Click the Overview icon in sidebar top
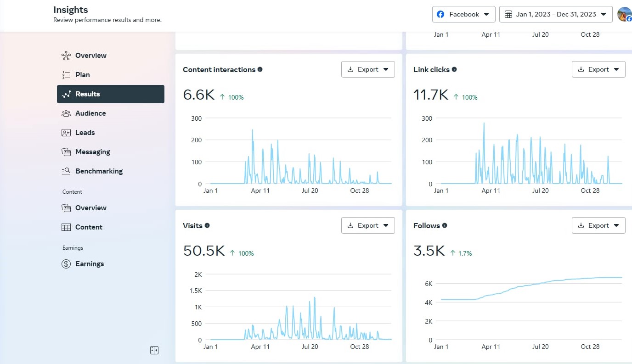 (66, 56)
